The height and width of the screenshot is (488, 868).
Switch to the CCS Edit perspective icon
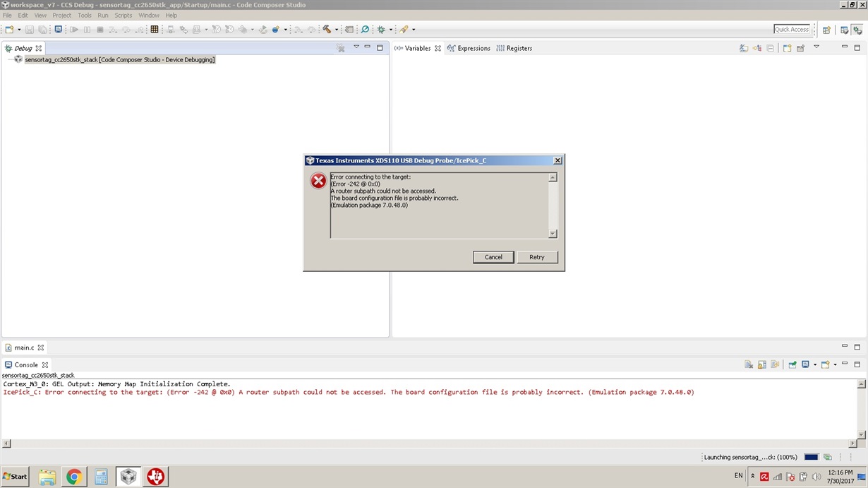844,30
